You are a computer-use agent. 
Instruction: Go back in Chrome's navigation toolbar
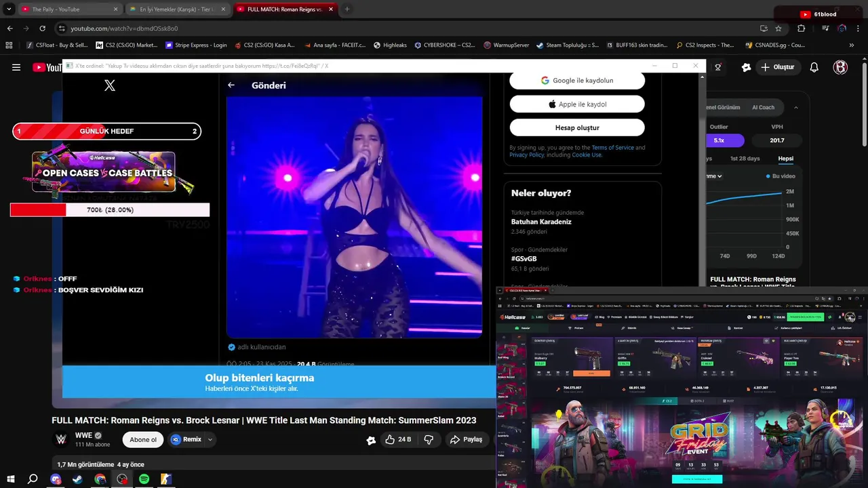click(x=9, y=28)
